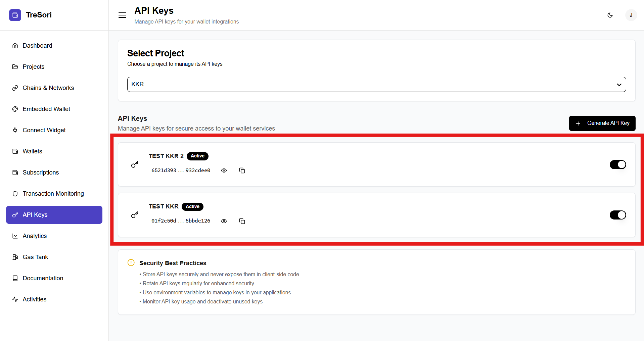Image resolution: width=644 pixels, height=341 pixels.
Task: Navigate to Embedded Wallet
Action: click(46, 109)
